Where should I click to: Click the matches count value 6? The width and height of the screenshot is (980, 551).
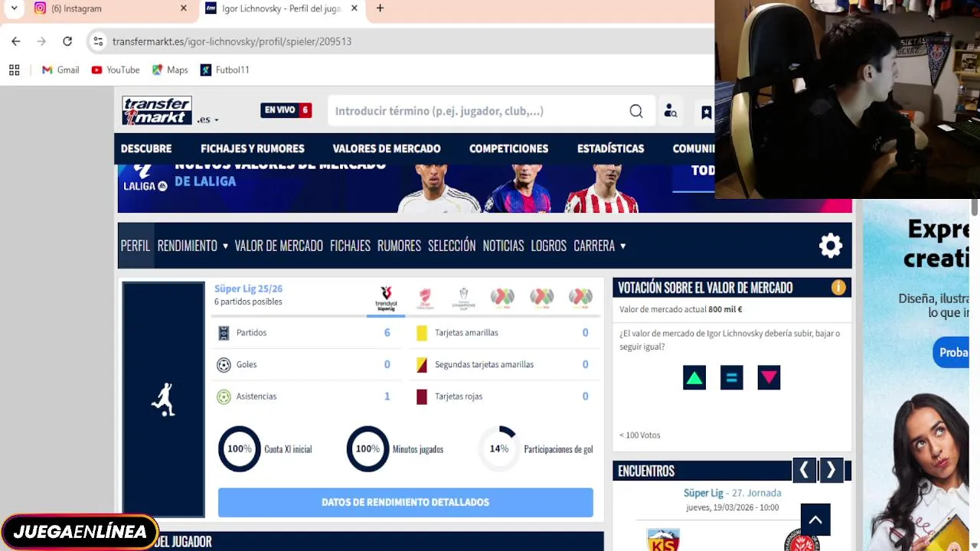click(387, 333)
